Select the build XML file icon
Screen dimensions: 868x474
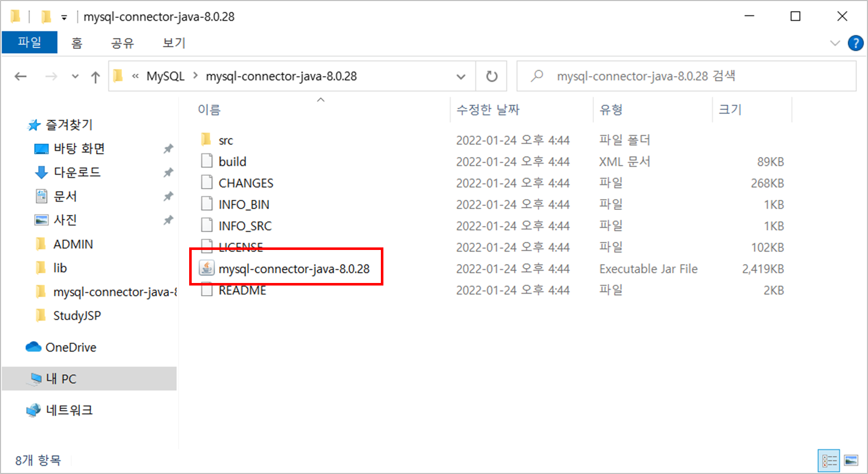(x=206, y=161)
